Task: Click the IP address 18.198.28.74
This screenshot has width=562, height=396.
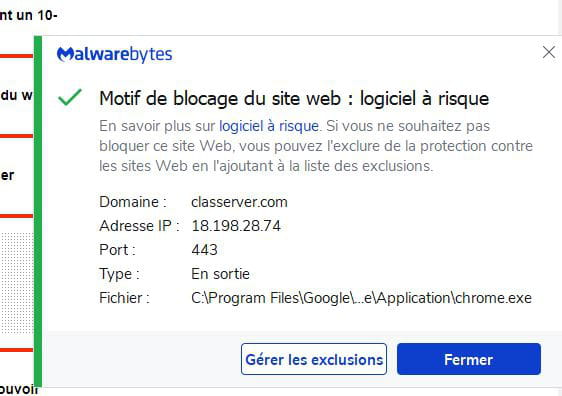Action: 236,226
